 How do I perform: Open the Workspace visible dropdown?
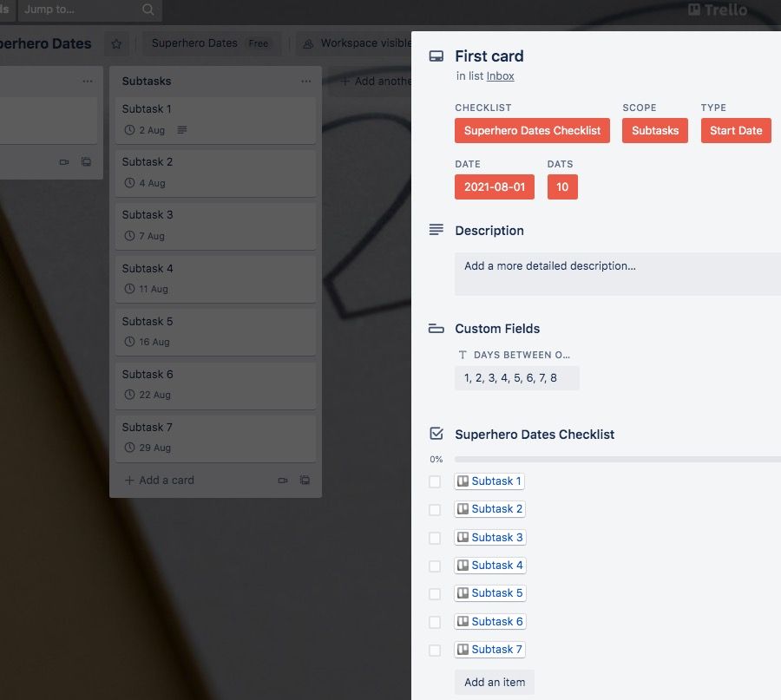(x=355, y=43)
